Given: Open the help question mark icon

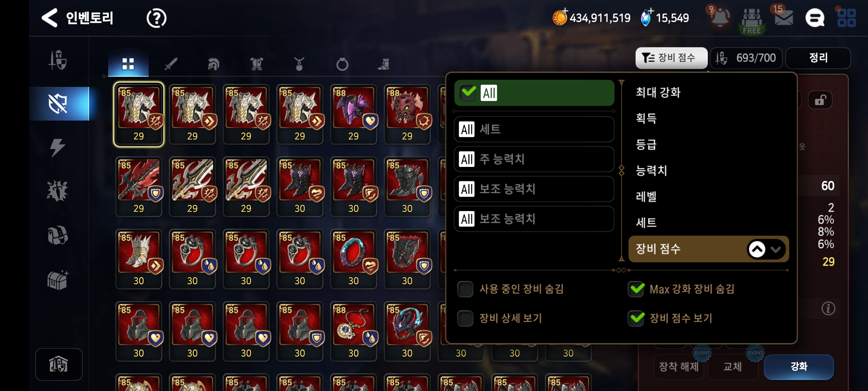Looking at the screenshot, I should (156, 18).
